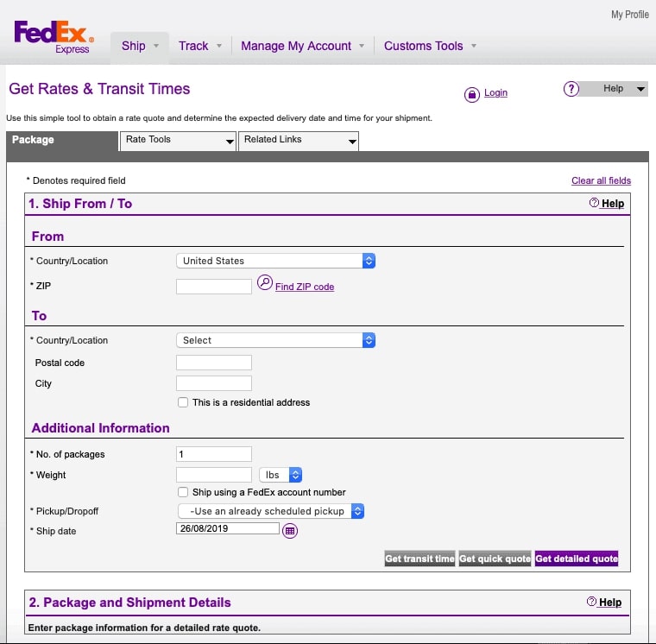This screenshot has height=644, width=656.
Task: Open the To Country/Location dropdown
Action: coord(275,340)
